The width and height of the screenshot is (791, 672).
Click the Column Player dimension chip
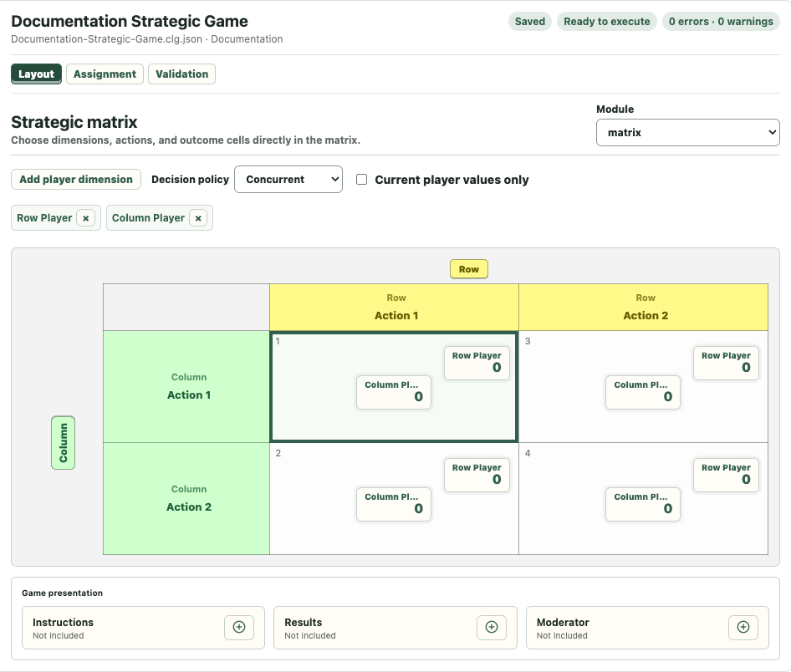[x=148, y=218]
